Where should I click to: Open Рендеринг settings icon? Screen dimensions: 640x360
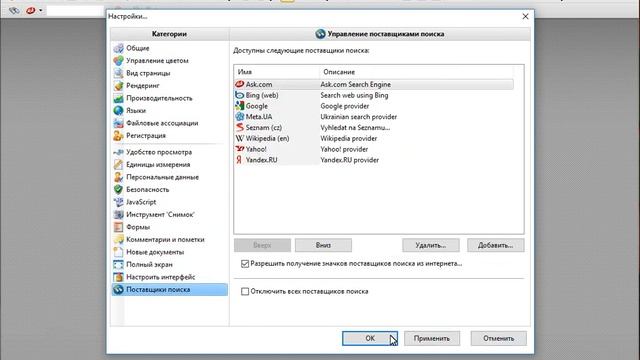click(118, 86)
